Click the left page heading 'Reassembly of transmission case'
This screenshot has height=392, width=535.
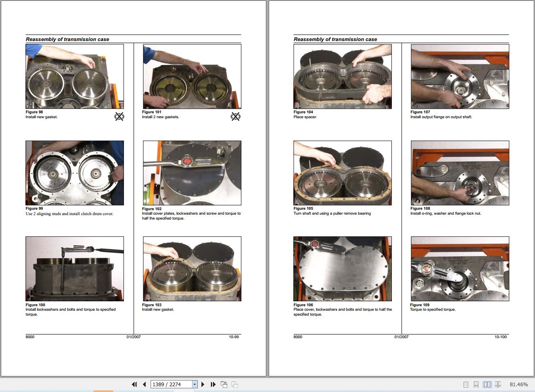(x=67, y=39)
